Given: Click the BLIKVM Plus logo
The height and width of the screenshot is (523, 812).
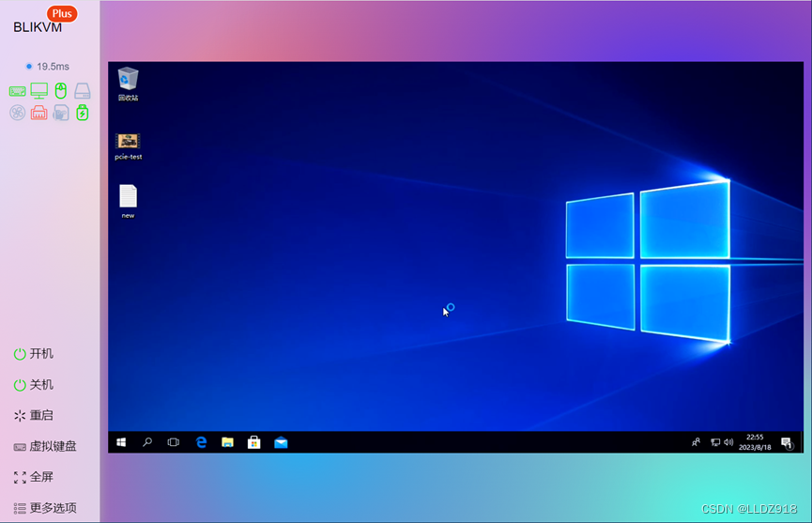Looking at the screenshot, I should pyautogui.click(x=44, y=22).
